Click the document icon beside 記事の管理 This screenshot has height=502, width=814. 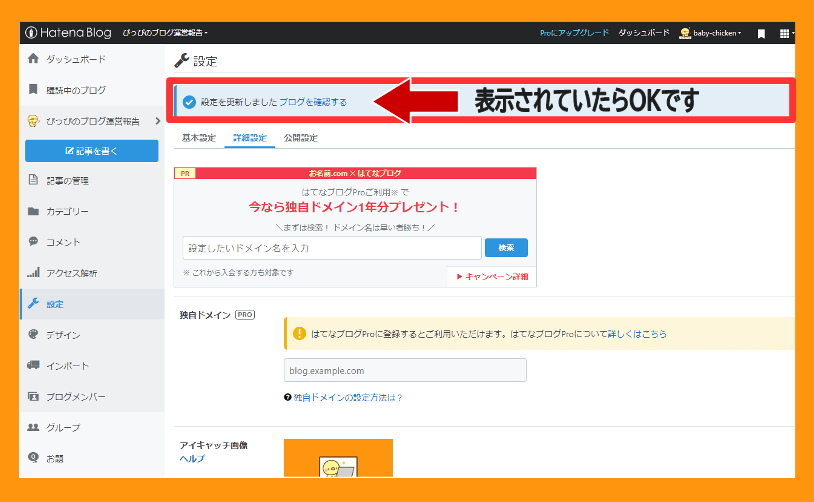(x=33, y=180)
